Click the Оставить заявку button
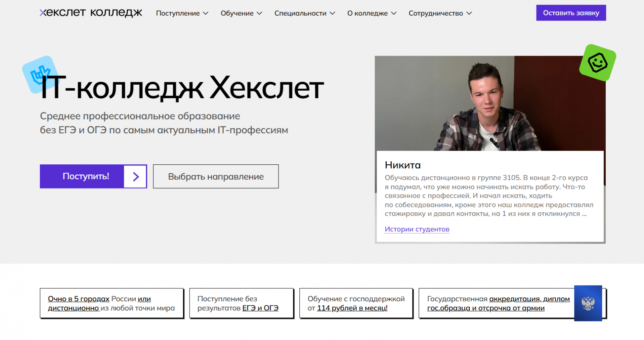Viewport: 644px width, 340px height. (x=571, y=13)
